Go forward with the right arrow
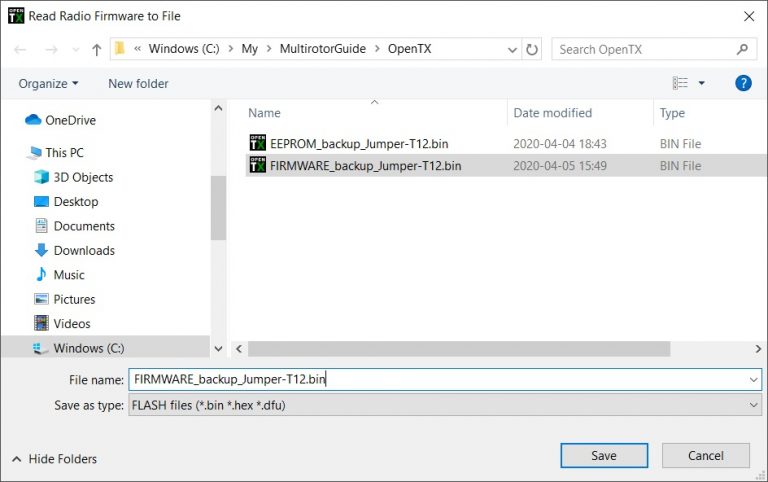Image resolution: width=768 pixels, height=482 pixels. [51, 49]
